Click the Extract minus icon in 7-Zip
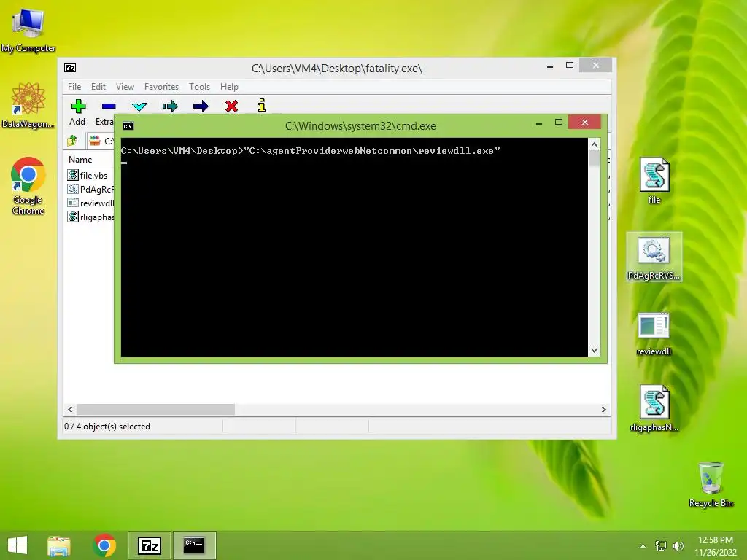This screenshot has height=560, width=747. coord(109,106)
